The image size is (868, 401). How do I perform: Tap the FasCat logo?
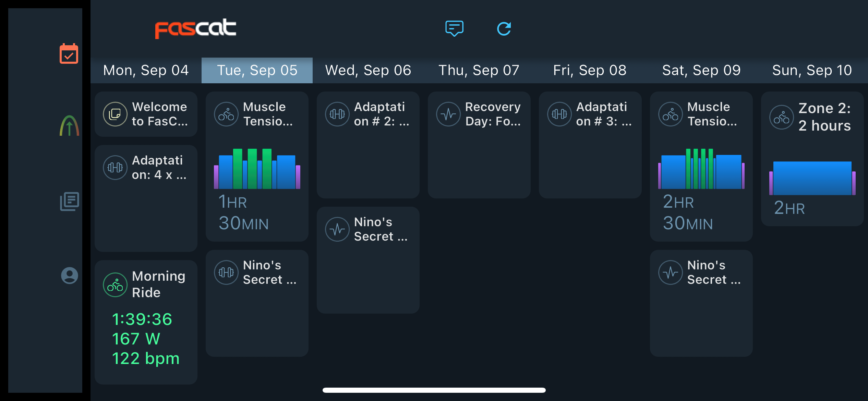195,28
